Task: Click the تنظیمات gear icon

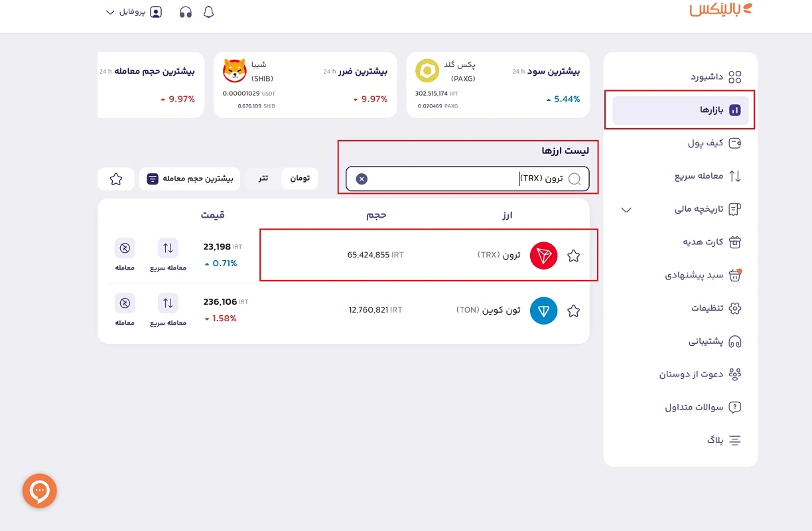Action: pyautogui.click(x=734, y=309)
